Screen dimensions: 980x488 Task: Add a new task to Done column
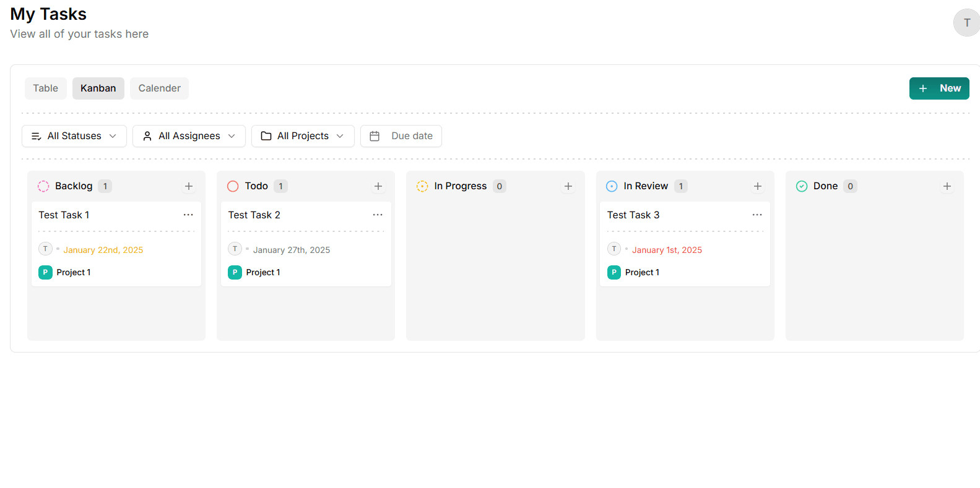[947, 186]
